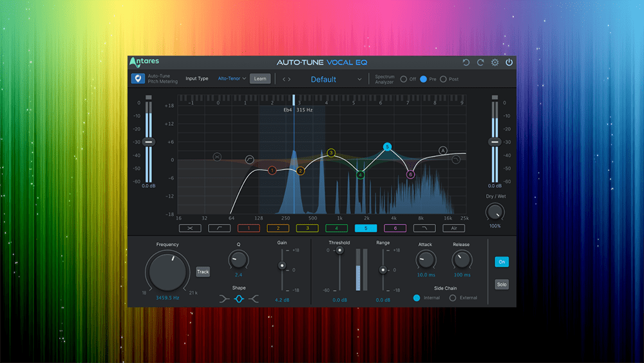Click the 3459.5 Hz frequency value
The width and height of the screenshot is (644, 363).
(x=167, y=298)
